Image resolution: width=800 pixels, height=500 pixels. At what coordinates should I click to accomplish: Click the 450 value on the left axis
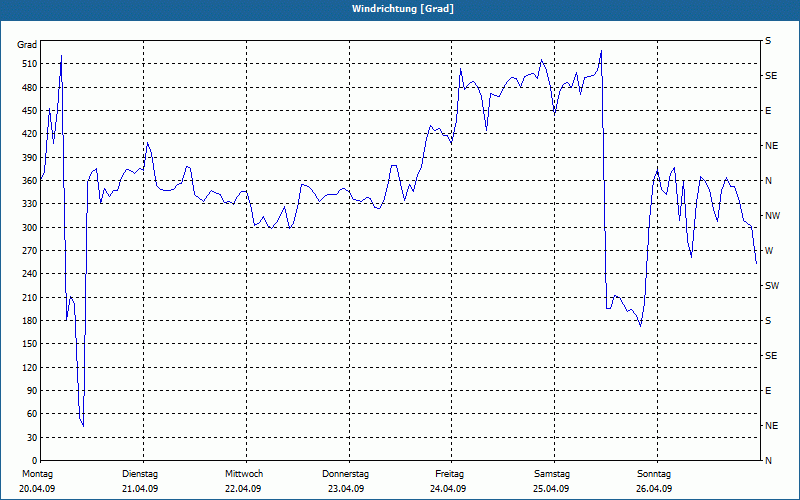tap(30, 111)
